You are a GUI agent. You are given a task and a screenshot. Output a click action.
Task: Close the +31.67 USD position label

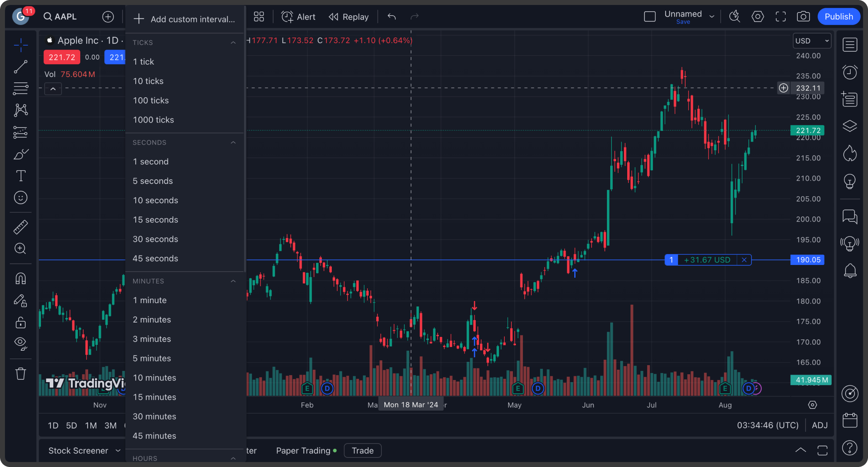[744, 260]
